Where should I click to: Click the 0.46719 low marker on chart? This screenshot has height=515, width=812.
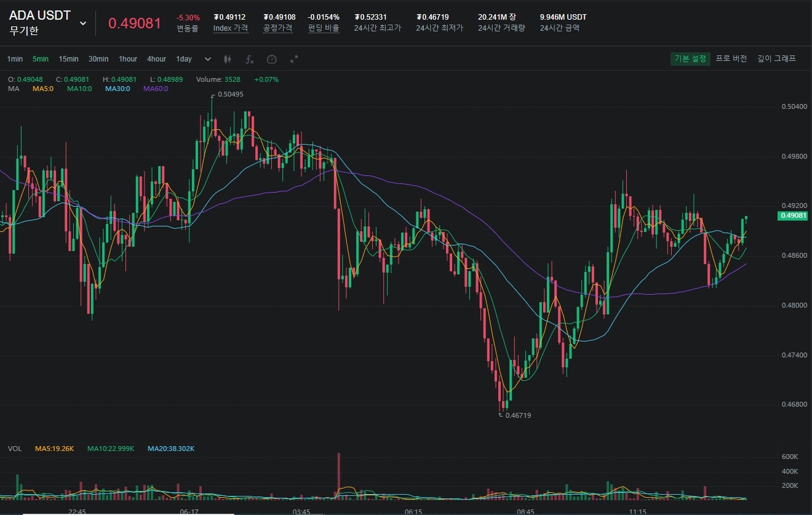(518, 415)
